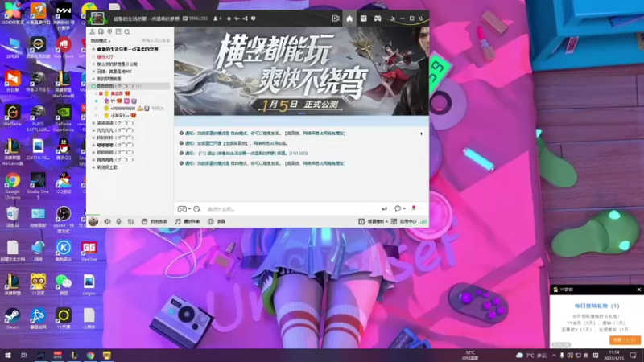Click the taskbar clock showing 11:14

[x=613, y=356]
